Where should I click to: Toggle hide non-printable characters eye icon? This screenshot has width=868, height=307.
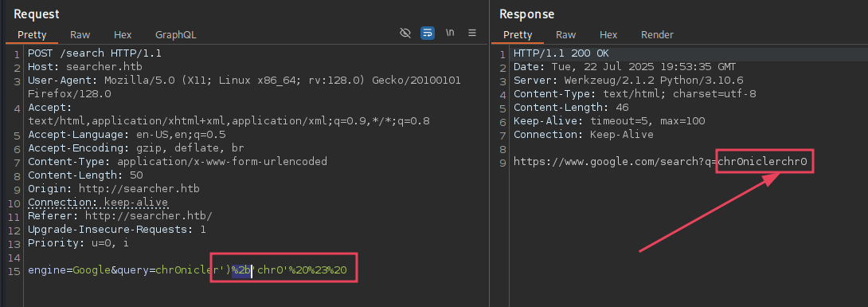(x=405, y=33)
